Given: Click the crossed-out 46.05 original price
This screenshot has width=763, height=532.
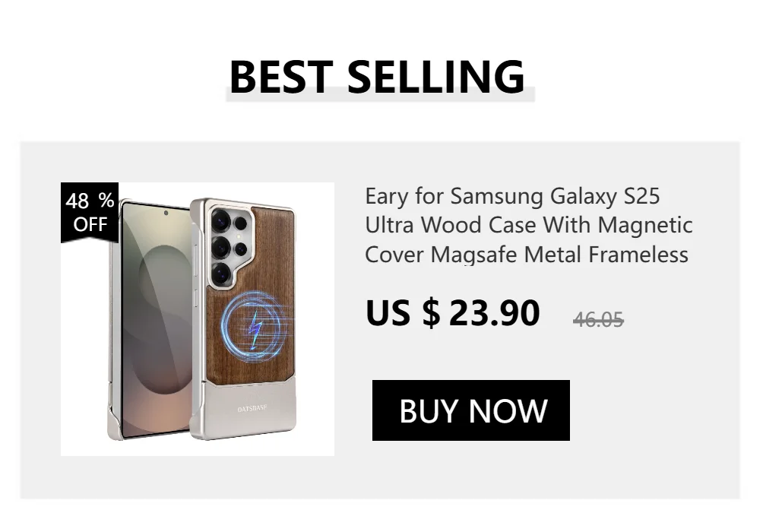Looking at the screenshot, I should (x=598, y=320).
